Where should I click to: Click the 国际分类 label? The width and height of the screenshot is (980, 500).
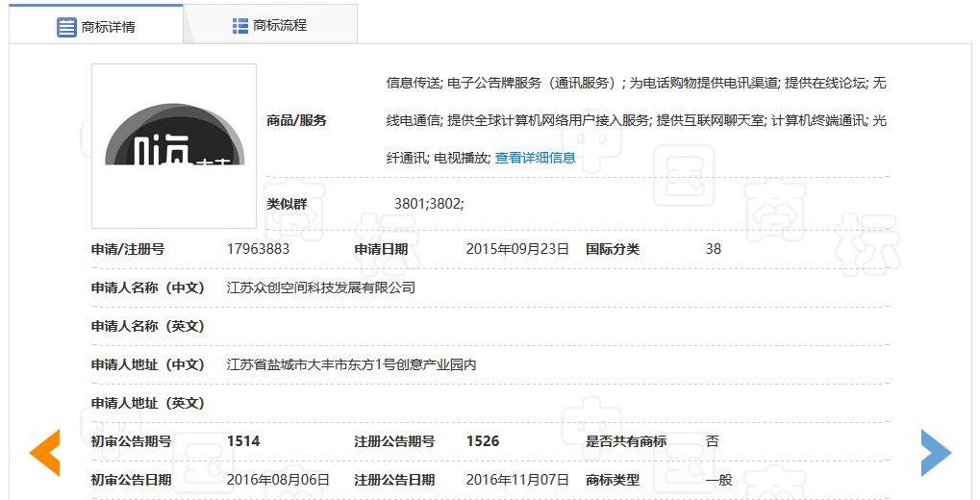tap(613, 249)
